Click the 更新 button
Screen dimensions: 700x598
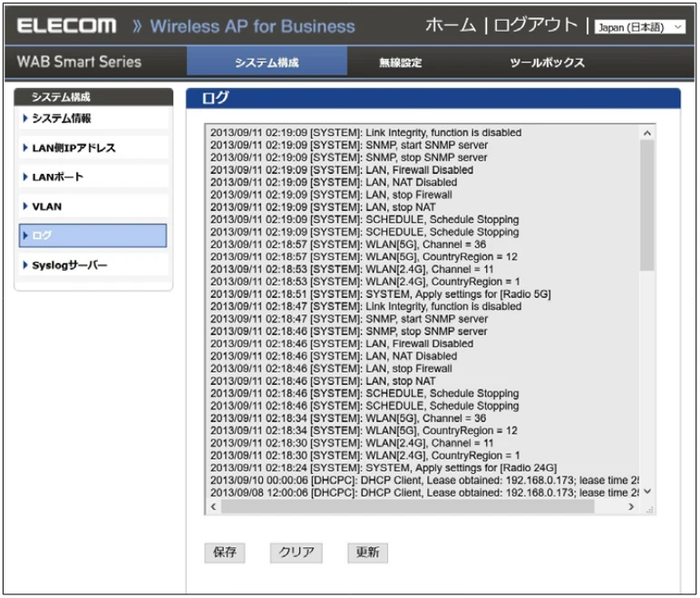(x=367, y=553)
